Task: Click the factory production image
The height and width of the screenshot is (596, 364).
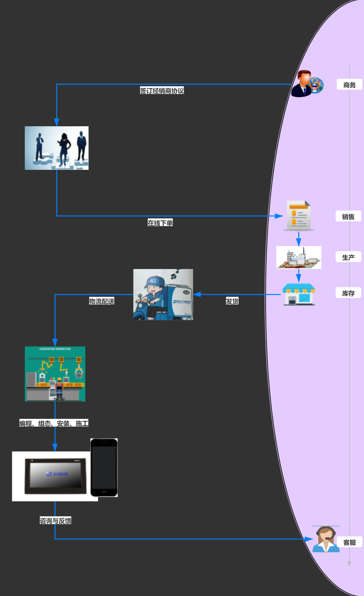Action: pyautogui.click(x=298, y=257)
